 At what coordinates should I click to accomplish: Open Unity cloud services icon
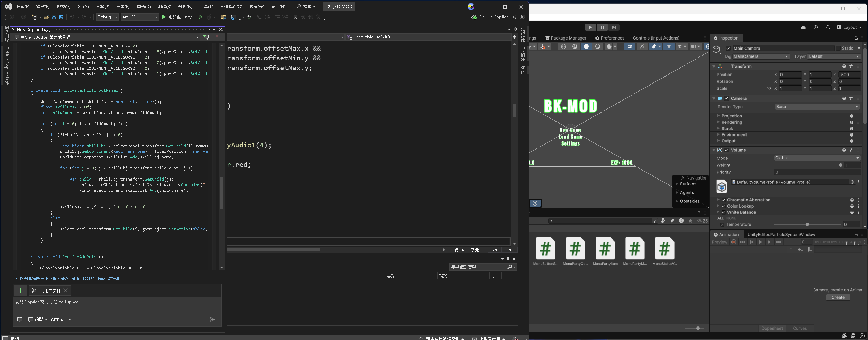tap(803, 27)
